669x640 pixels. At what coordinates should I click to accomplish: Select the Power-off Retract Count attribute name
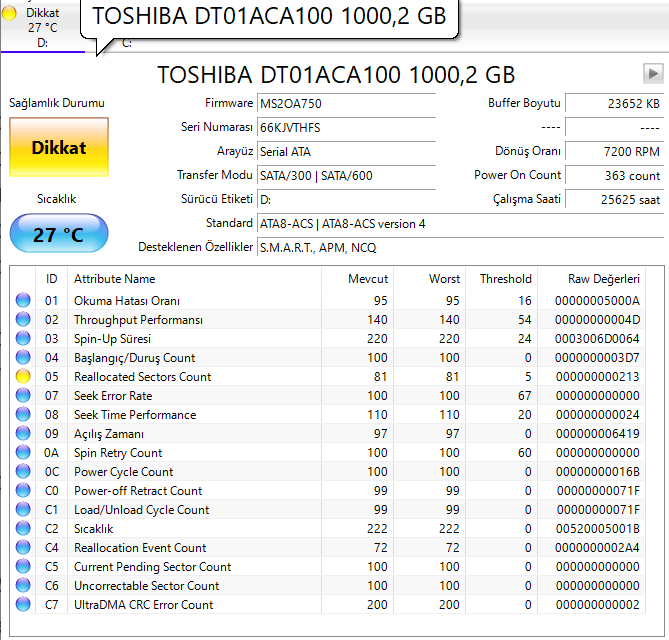point(138,491)
